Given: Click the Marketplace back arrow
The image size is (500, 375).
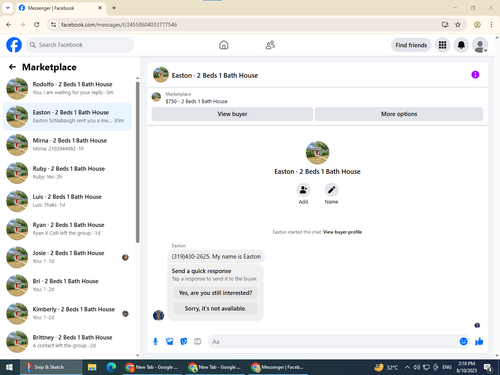Looking at the screenshot, I should point(12,67).
